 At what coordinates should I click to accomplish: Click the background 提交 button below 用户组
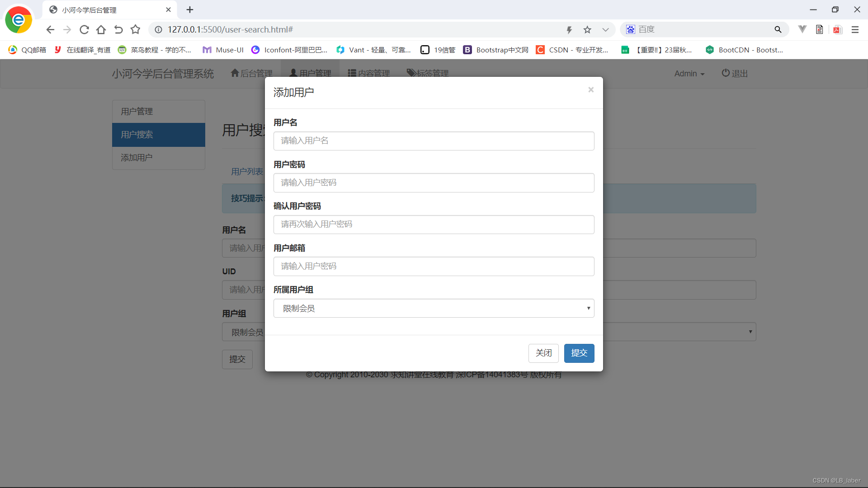point(237,359)
